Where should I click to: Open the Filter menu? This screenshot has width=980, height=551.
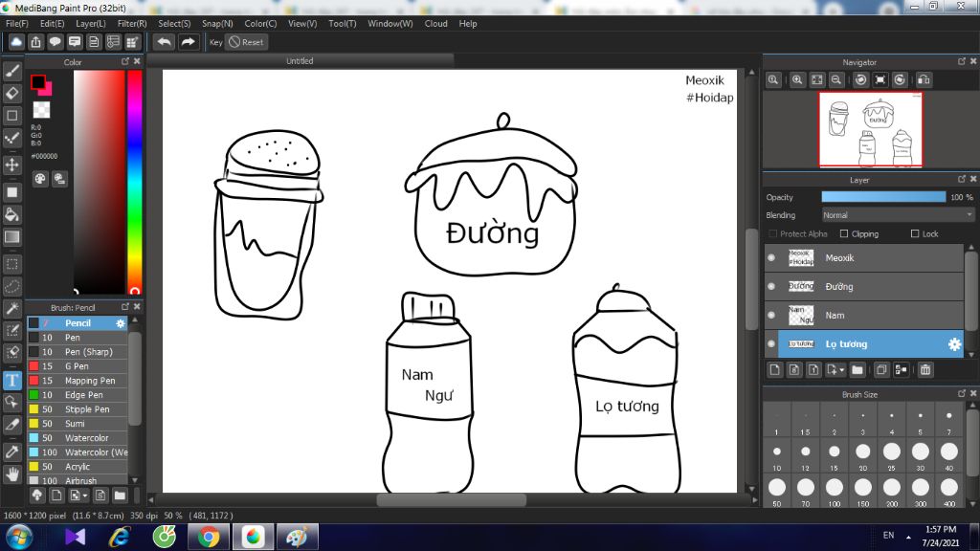[132, 24]
